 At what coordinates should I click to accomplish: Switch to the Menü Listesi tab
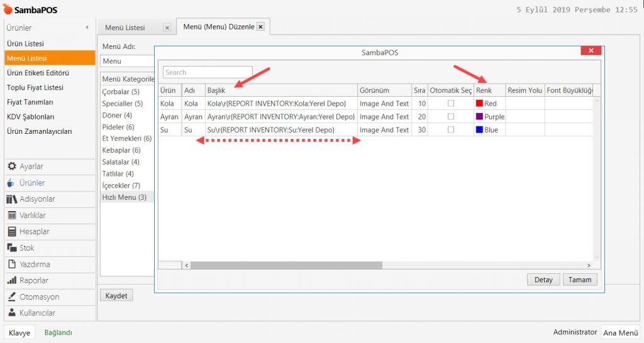click(125, 28)
